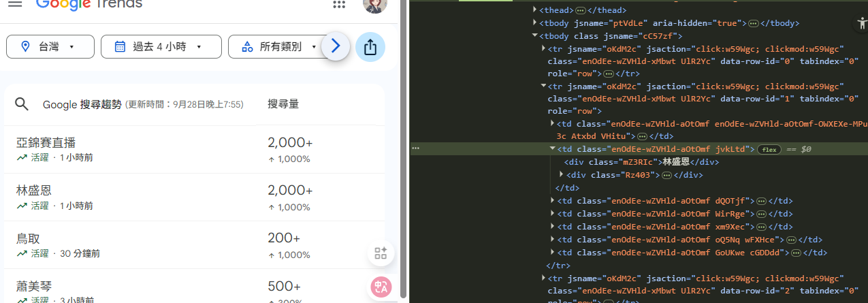Click the 200+ search volume value
Image resolution: width=868 pixels, height=303 pixels.
(284, 238)
